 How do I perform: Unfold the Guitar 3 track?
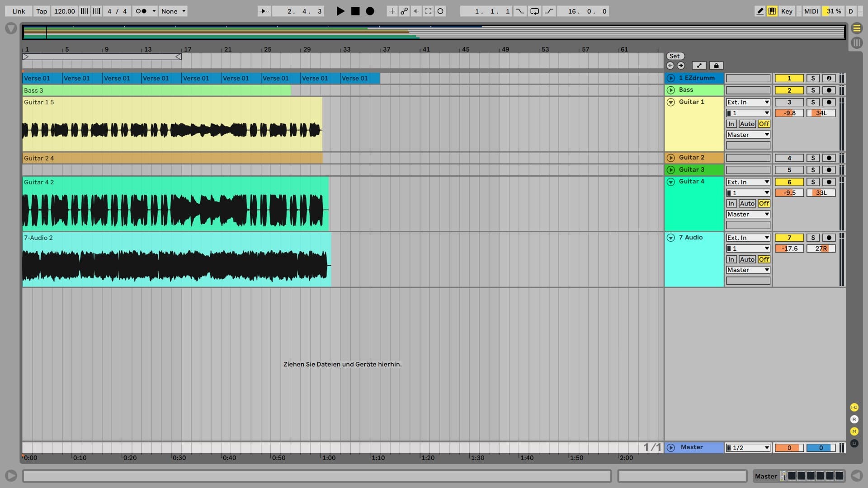[671, 170]
